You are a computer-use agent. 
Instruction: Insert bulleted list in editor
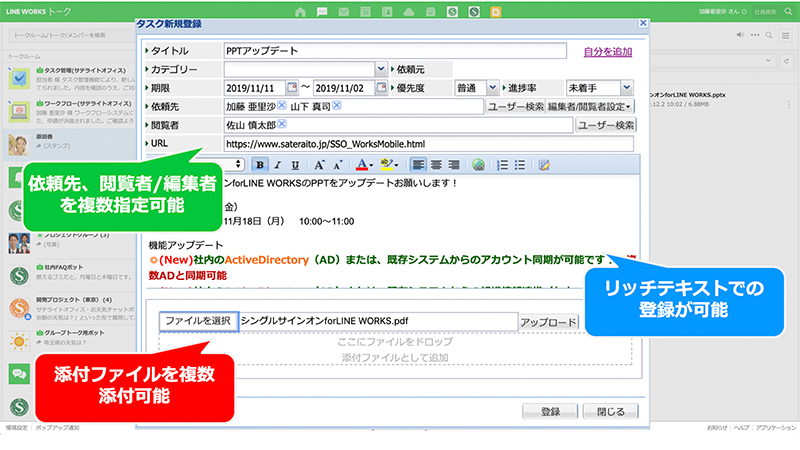coord(520,165)
